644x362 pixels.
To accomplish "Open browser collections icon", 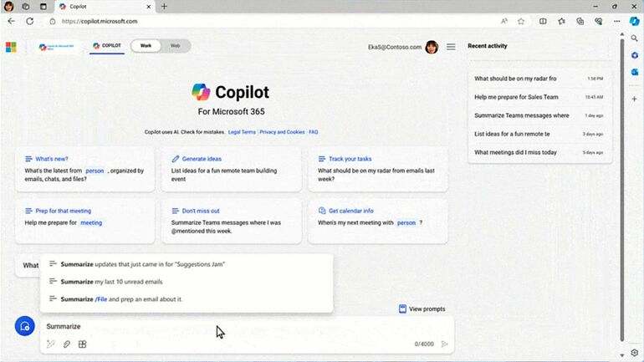I will point(580,21).
